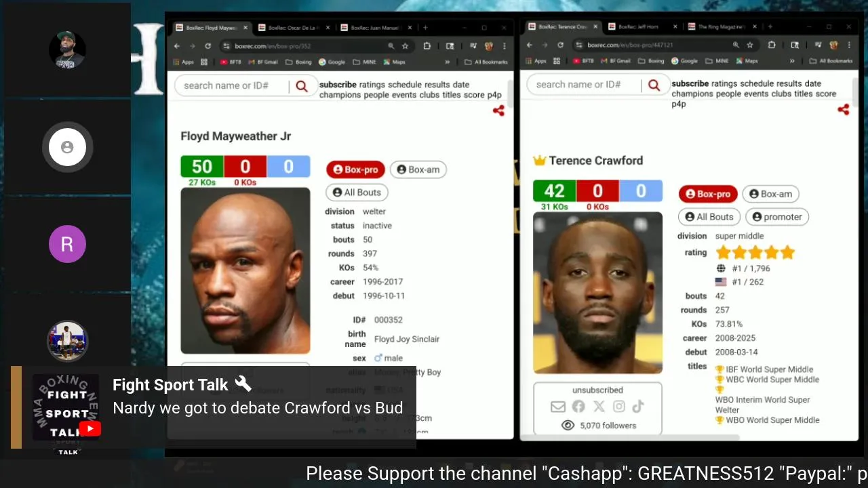The image size is (868, 488).
Task: Bookmark the Crawford page with the star icon
Action: tap(750, 45)
